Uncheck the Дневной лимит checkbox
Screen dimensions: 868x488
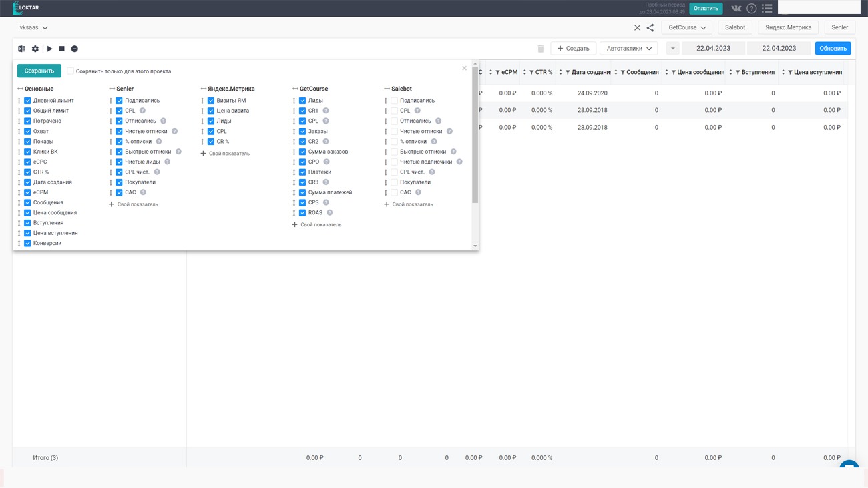27,101
